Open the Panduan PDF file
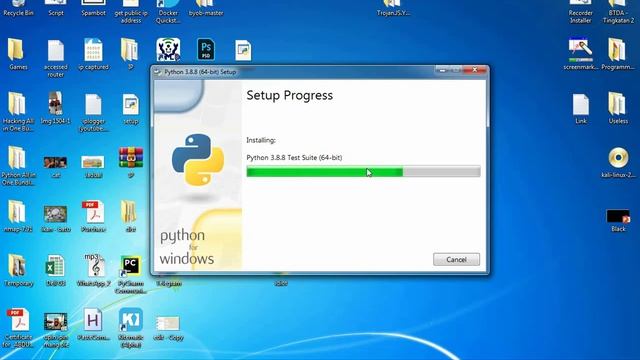Image resolution: width=640 pixels, height=360 pixels. coord(93,216)
